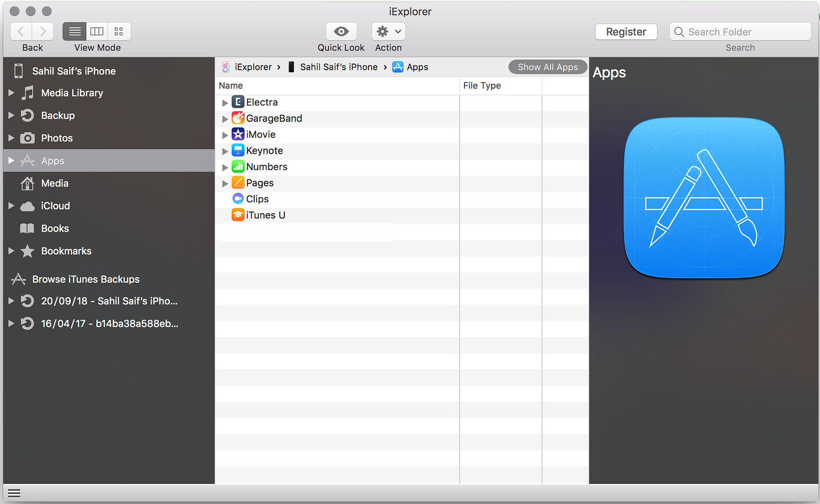
Task: Click the Keynote app icon
Action: click(x=238, y=150)
